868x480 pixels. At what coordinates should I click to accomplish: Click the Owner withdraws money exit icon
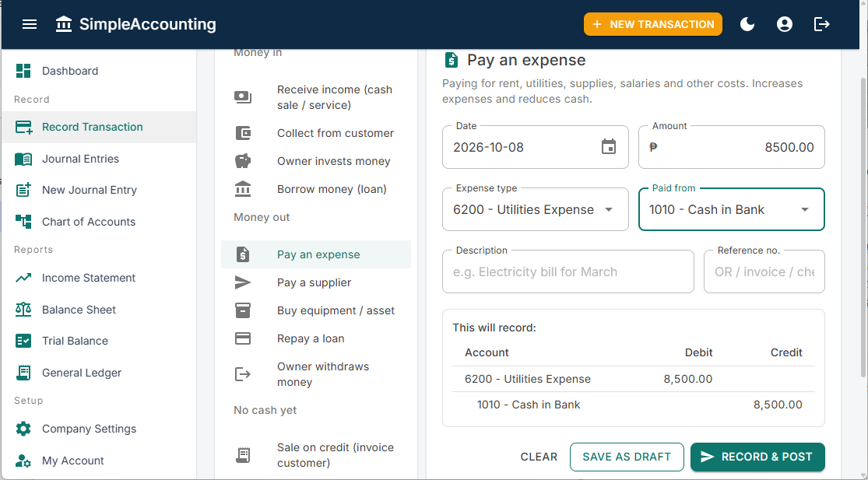tap(243, 374)
